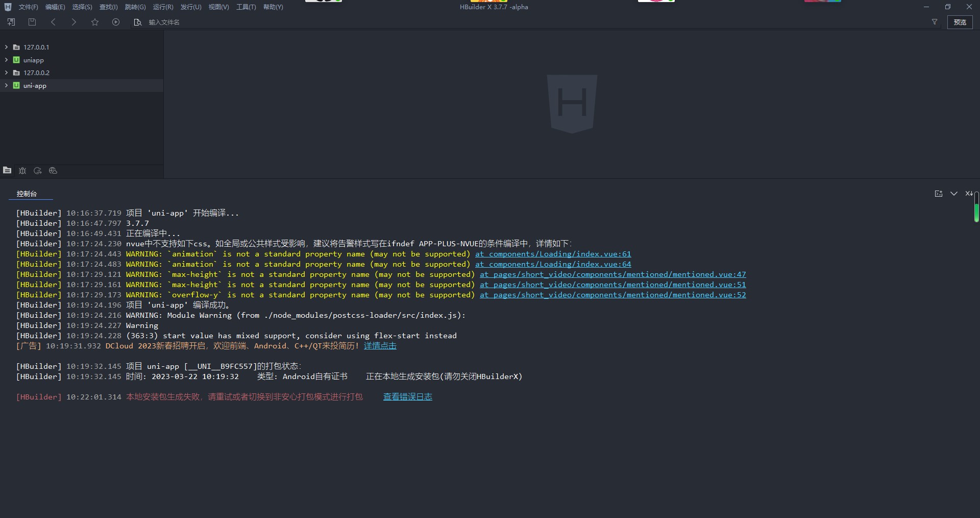Screen dimensions: 980x518
Task: Expand the 127.0.0.1 tree node
Action: (x=6, y=47)
